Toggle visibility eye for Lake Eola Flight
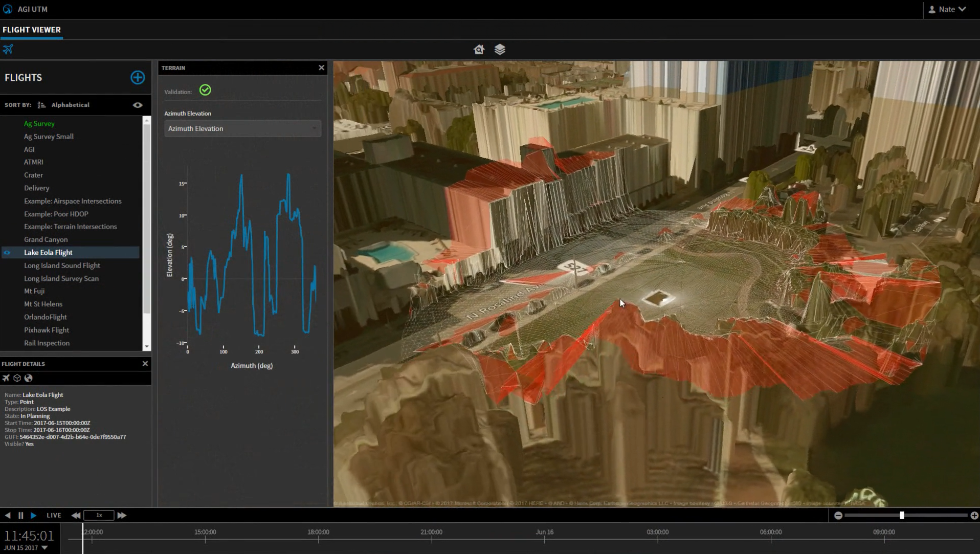Viewport: 980px width, 554px height. click(7, 253)
